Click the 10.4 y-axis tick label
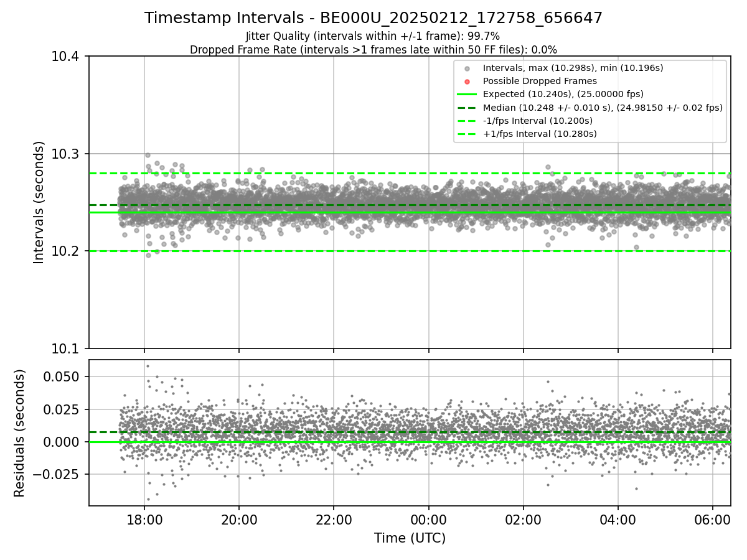The height and width of the screenshot is (560, 747). click(65, 57)
